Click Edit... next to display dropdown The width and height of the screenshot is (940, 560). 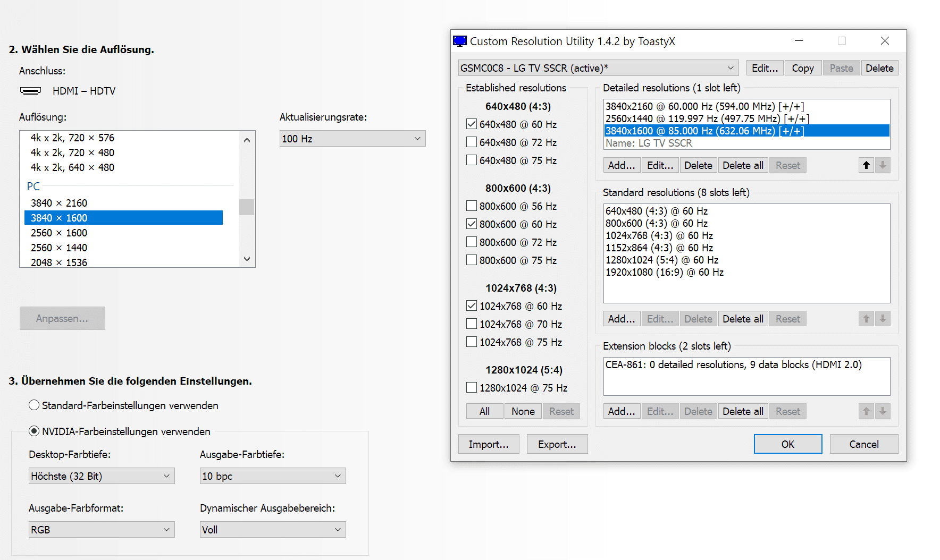pos(765,68)
